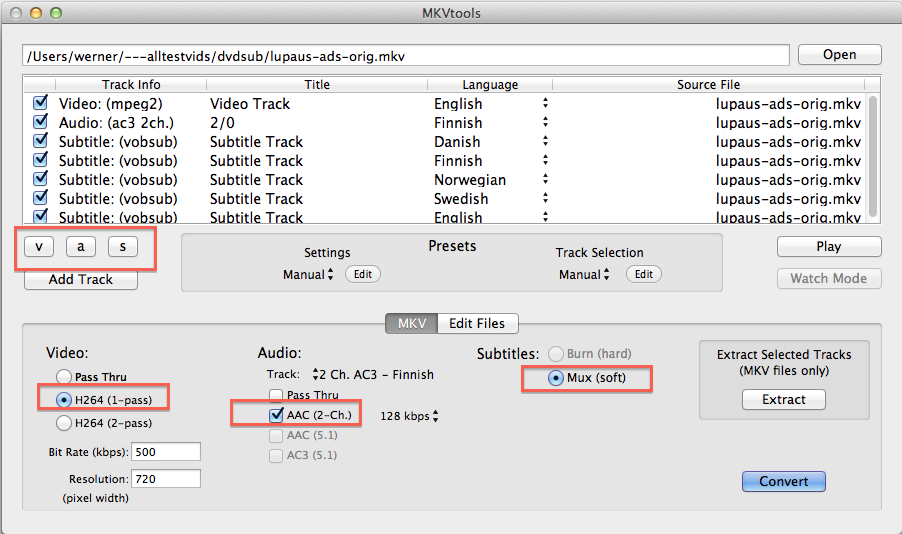This screenshot has height=534, width=902.
Task: Uncheck the Norwegian subtitle track checkbox
Action: pyautogui.click(x=40, y=179)
